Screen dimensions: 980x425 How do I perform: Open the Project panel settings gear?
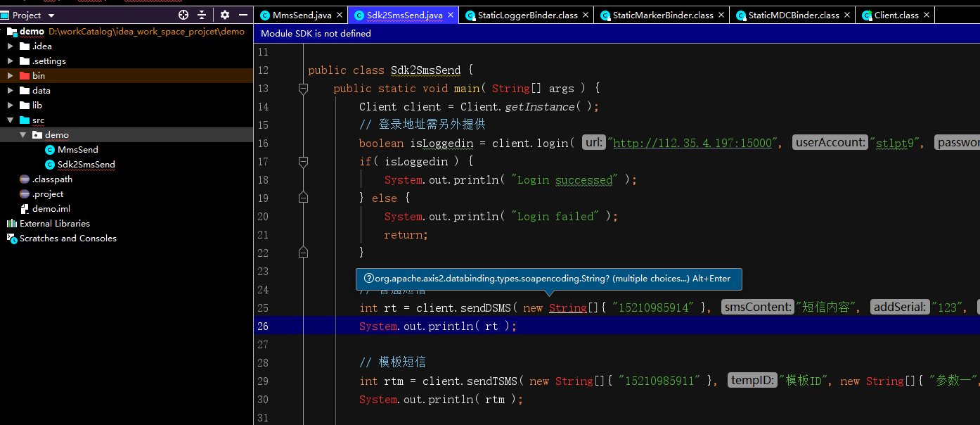224,14
